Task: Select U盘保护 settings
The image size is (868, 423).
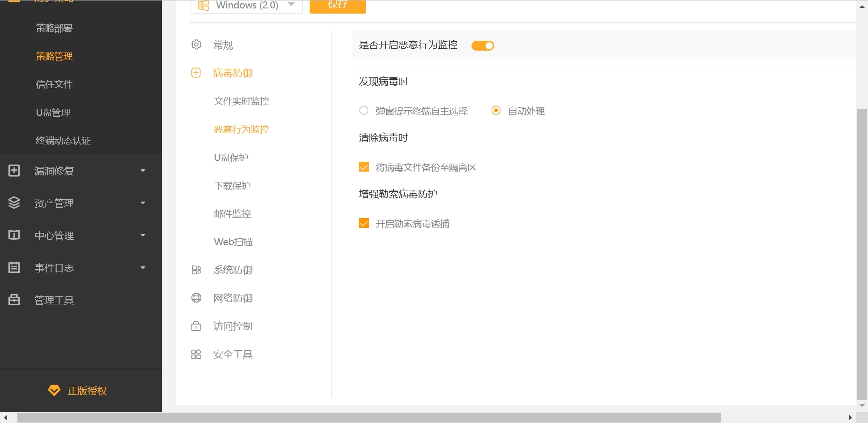Action: click(x=231, y=158)
